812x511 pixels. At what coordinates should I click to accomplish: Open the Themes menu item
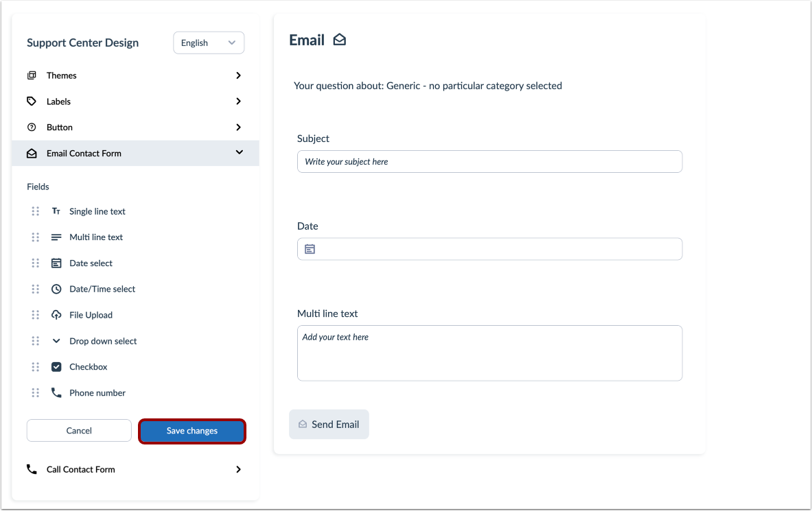[x=135, y=75]
